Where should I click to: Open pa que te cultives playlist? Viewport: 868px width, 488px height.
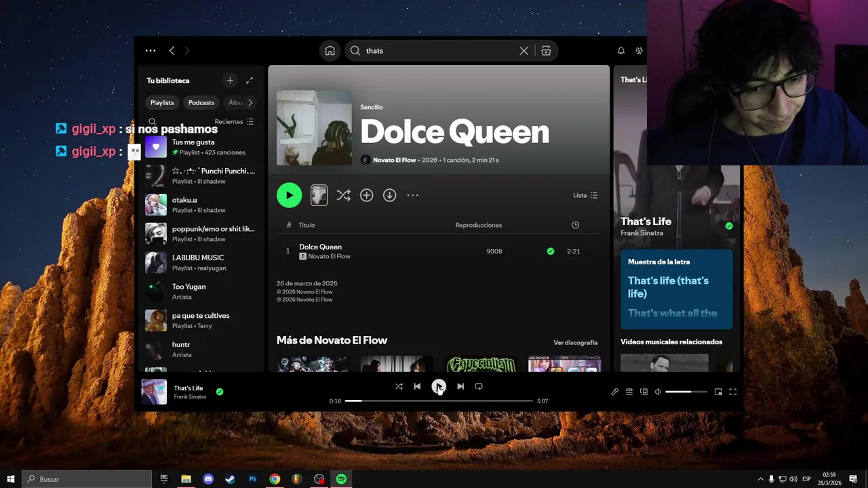200,321
